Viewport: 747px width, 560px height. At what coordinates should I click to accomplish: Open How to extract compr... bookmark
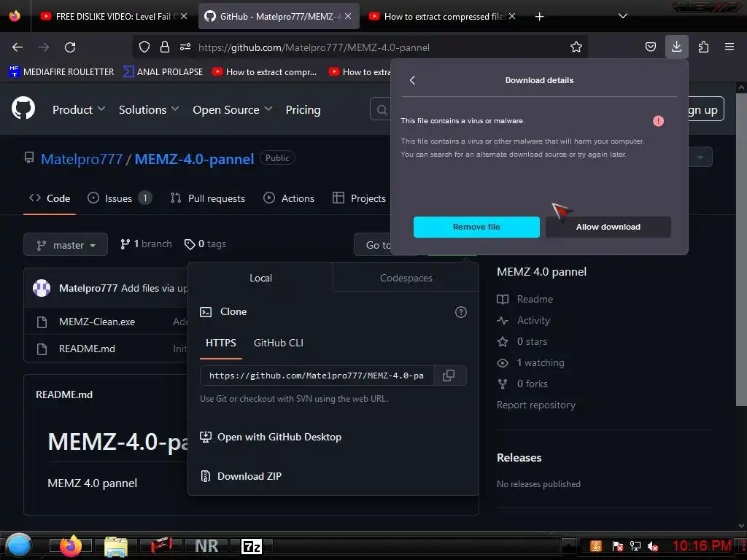click(x=264, y=72)
